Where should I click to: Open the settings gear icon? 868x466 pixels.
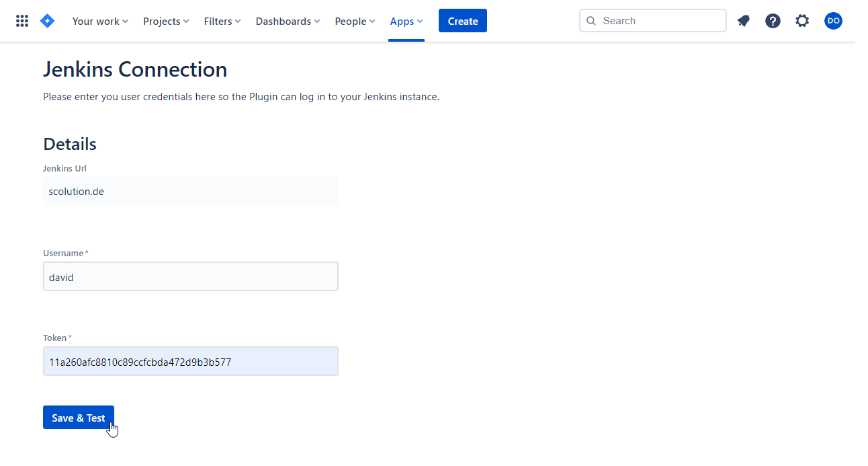point(802,21)
